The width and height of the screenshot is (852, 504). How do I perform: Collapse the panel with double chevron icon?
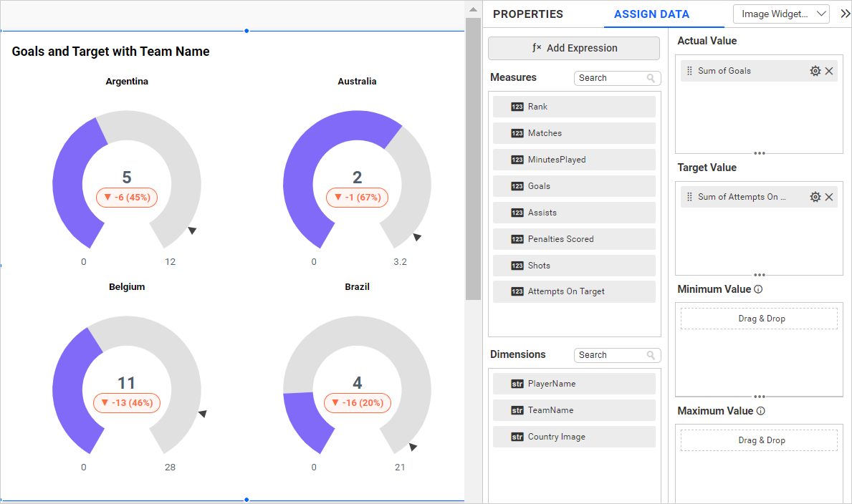(x=845, y=14)
